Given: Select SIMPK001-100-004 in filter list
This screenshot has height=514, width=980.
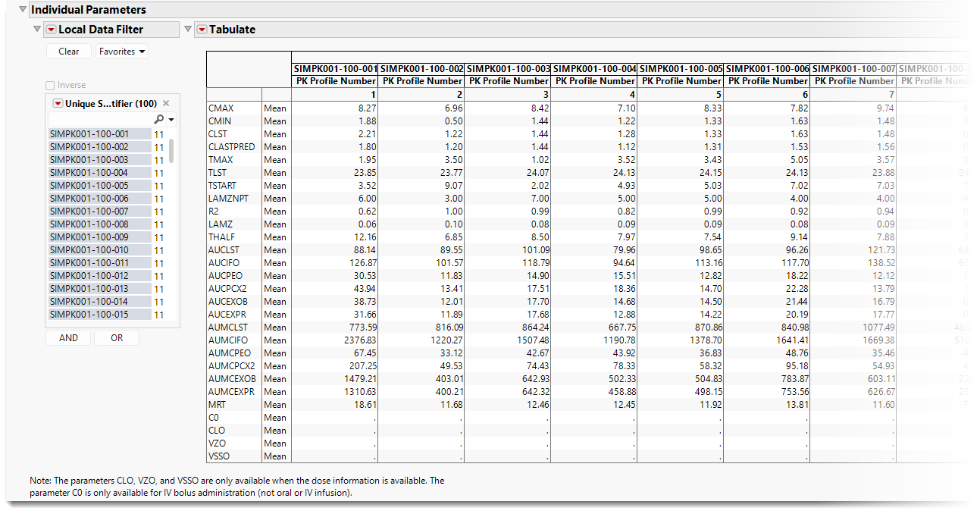Looking at the screenshot, I should [x=100, y=173].
